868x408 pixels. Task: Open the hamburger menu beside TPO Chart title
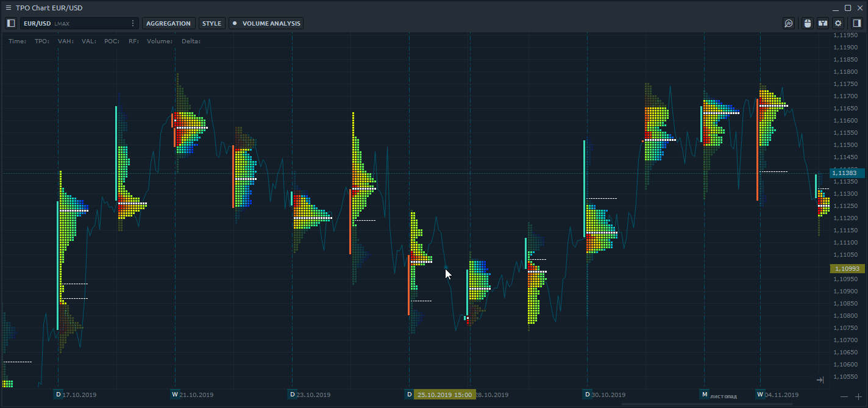[8, 8]
